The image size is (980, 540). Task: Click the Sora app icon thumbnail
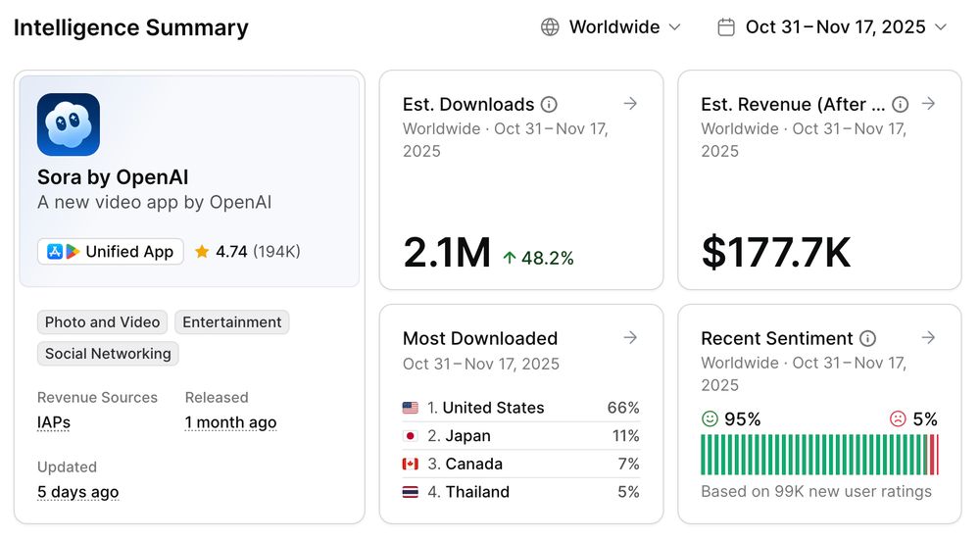[69, 124]
